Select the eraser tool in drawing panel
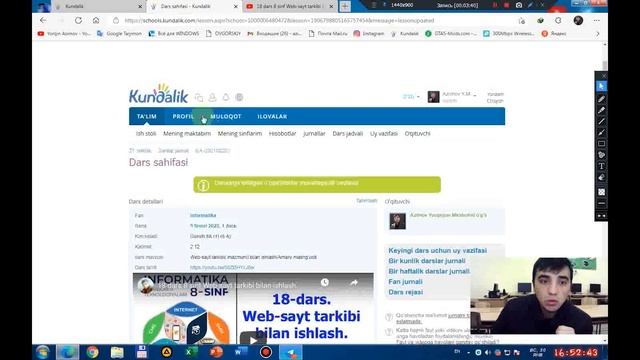 [x=601, y=178]
